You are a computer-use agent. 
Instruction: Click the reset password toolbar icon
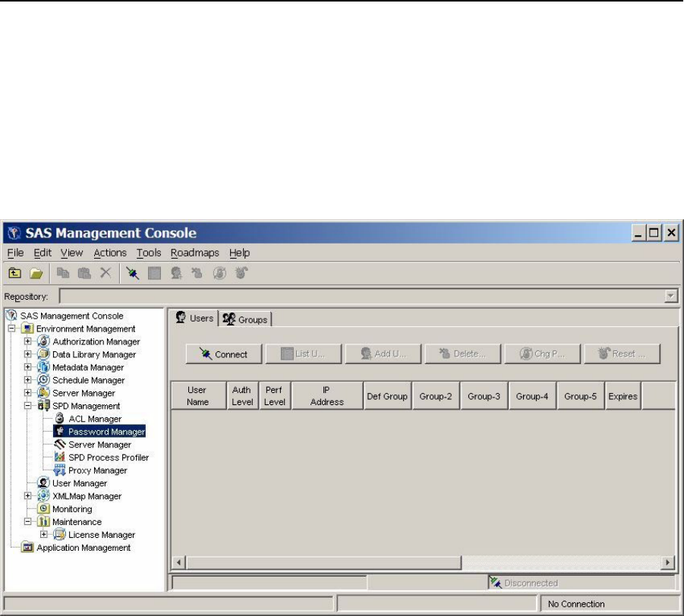[241, 273]
